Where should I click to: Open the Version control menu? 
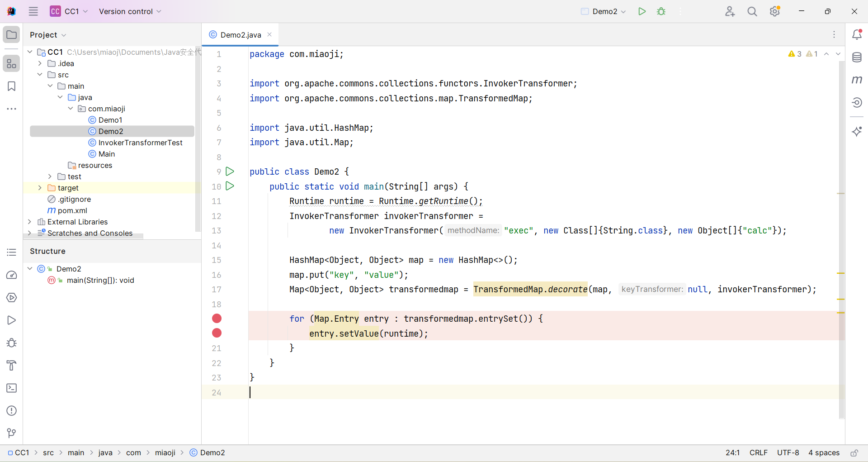[x=130, y=11]
